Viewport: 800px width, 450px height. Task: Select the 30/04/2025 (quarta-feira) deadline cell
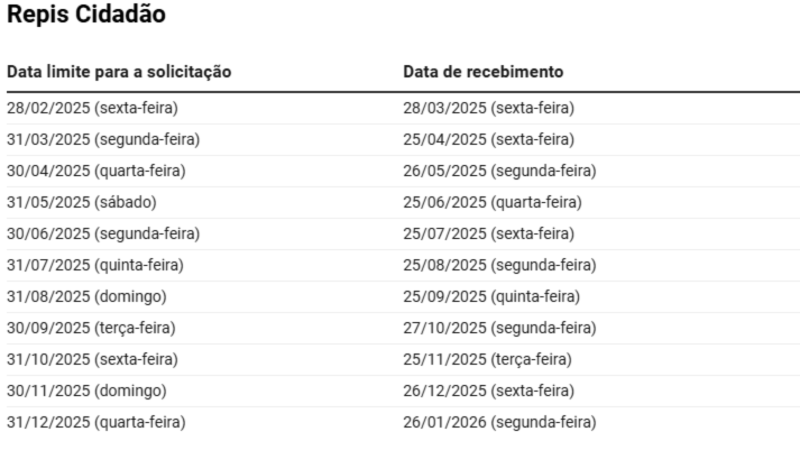(96, 171)
